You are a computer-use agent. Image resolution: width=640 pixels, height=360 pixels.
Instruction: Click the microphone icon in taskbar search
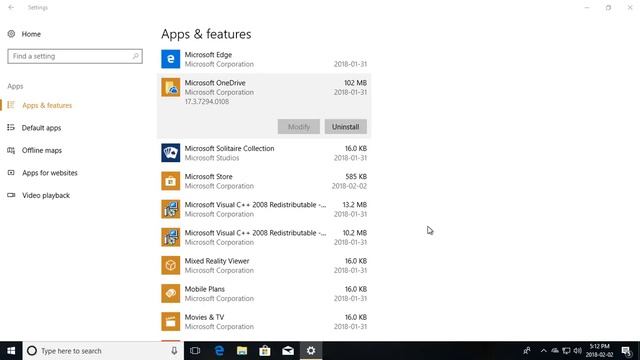pyautogui.click(x=174, y=351)
